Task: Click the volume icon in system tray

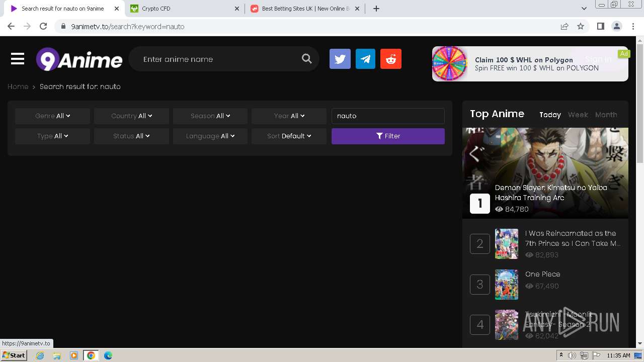Action: [572, 355]
